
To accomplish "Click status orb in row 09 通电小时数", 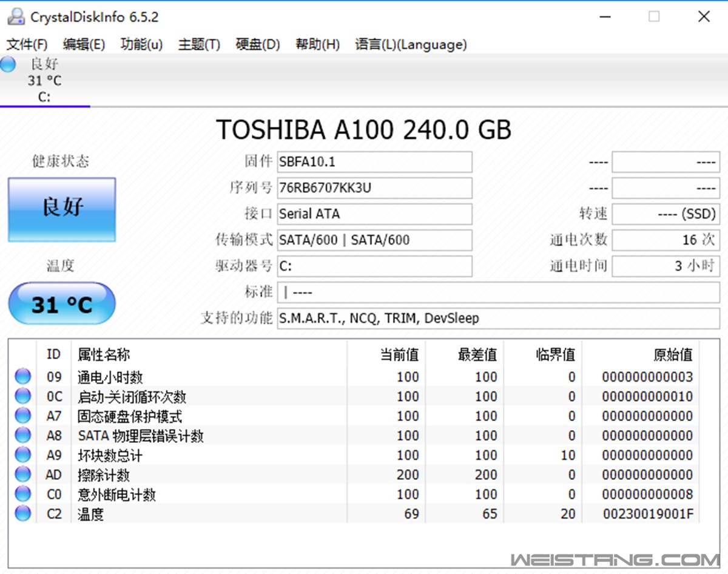I will tap(23, 377).
